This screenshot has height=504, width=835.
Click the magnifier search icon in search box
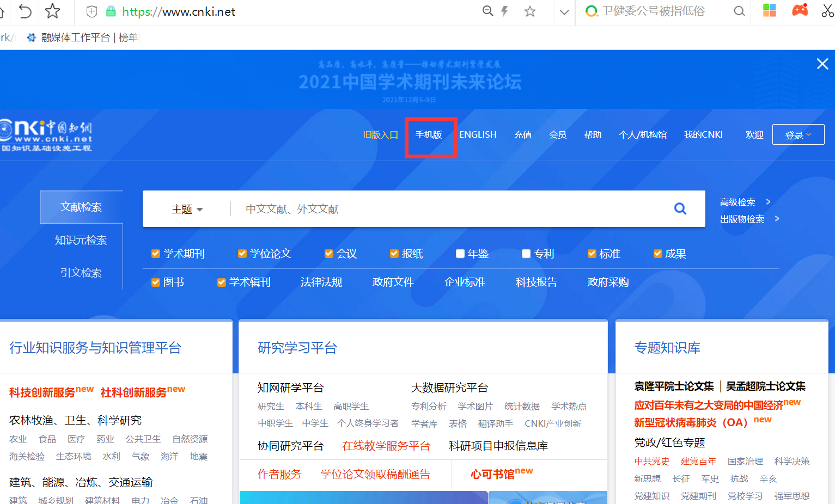tap(680, 208)
